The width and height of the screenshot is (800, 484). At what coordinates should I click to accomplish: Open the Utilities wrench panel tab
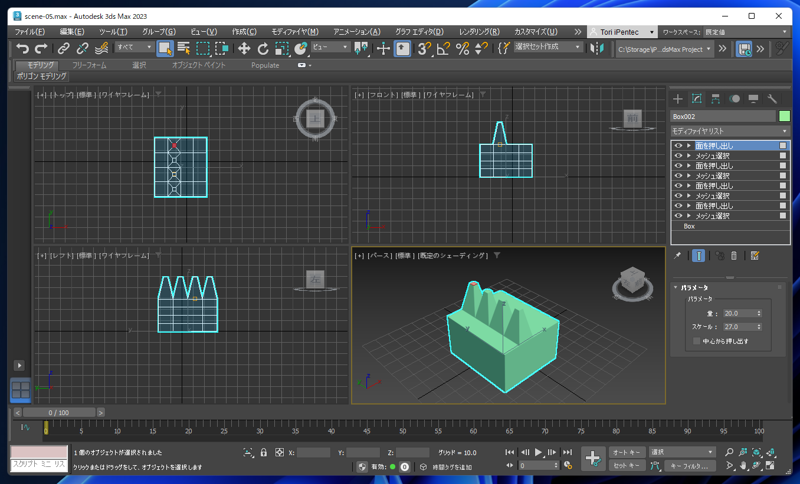pos(772,98)
